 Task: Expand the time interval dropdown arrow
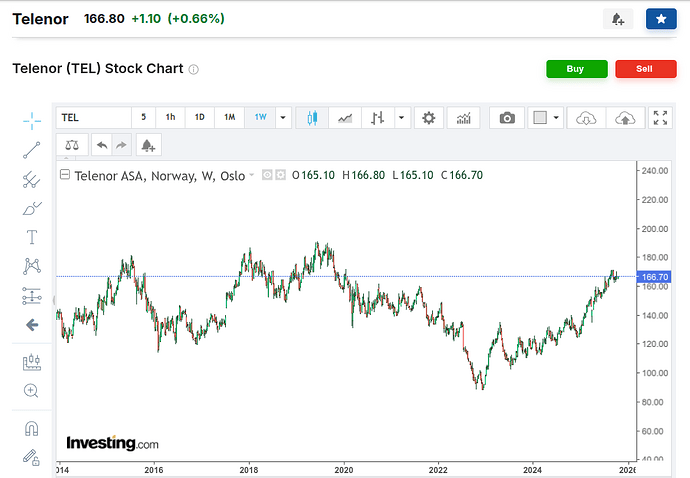283,118
